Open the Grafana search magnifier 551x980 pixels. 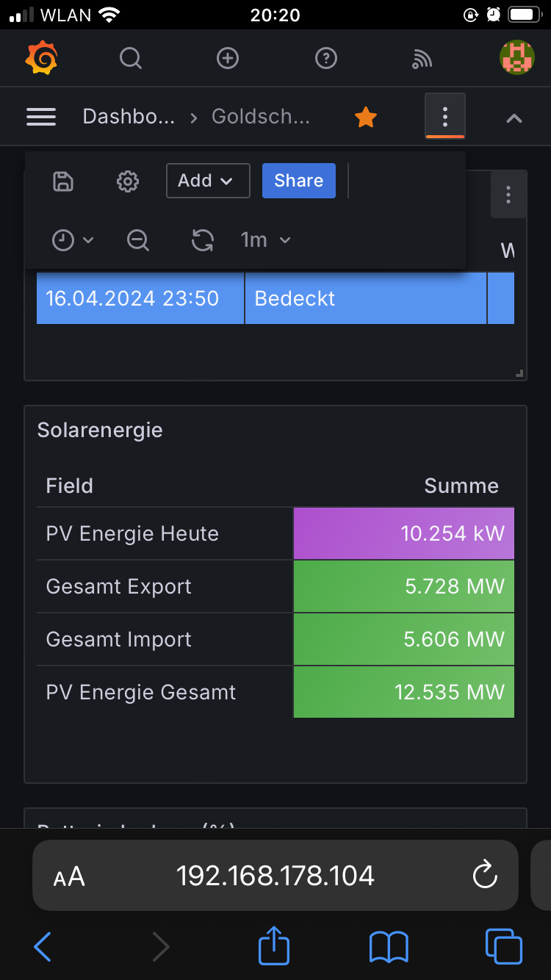click(x=131, y=58)
